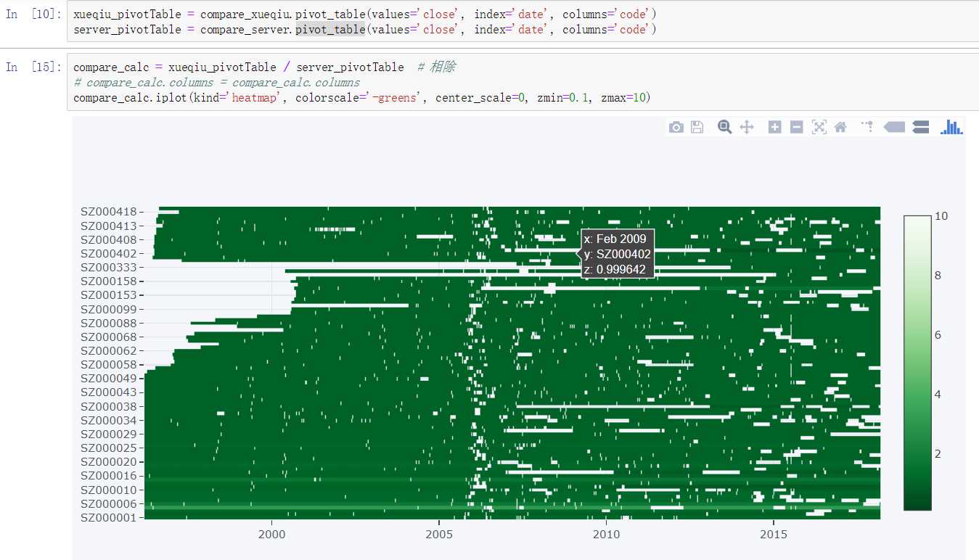Viewport: 979px width, 560px height.
Task: Click y-axis label SZ000049
Action: (108, 378)
